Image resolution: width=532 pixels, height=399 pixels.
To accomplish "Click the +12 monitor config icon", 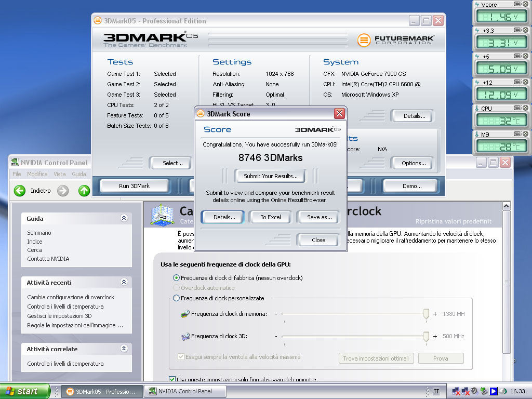I will (x=517, y=82).
